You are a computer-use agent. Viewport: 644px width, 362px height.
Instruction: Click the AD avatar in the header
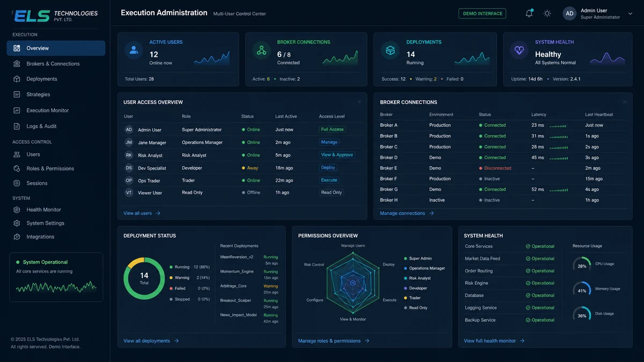(x=569, y=13)
